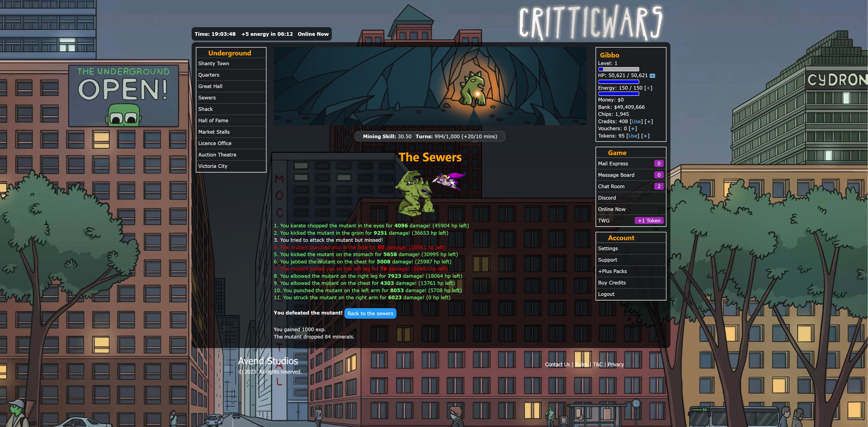Click the TWG +1 Token icon
The image size is (868, 427).
[649, 220]
